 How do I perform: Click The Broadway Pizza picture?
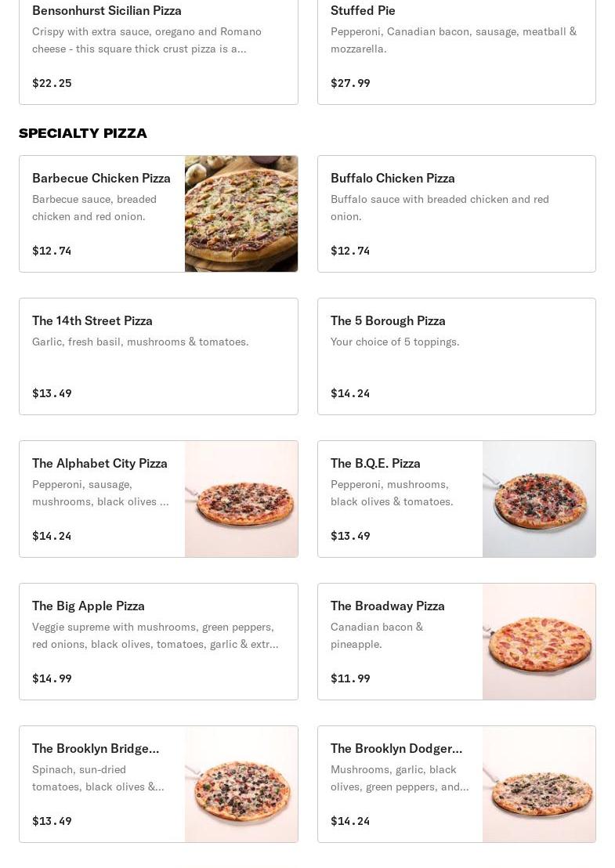click(539, 642)
